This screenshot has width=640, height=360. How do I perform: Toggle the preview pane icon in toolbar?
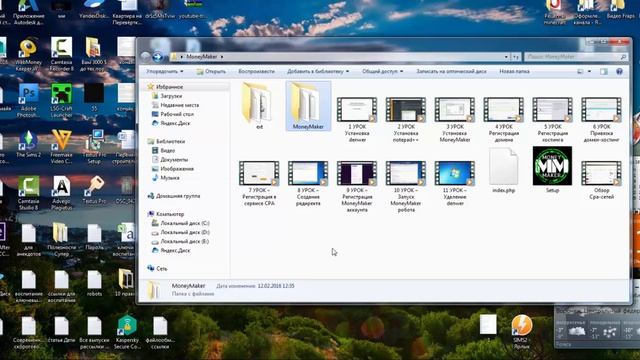604,71
